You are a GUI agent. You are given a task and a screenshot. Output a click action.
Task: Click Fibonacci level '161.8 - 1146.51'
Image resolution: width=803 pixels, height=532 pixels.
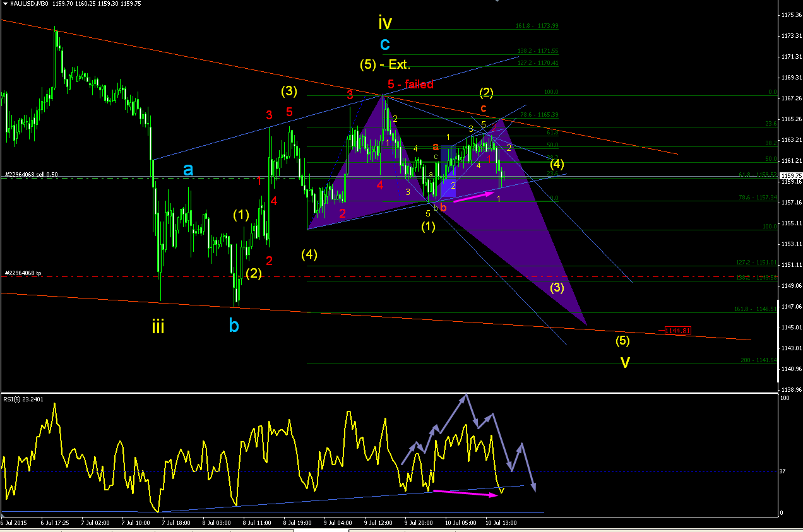[x=756, y=309]
